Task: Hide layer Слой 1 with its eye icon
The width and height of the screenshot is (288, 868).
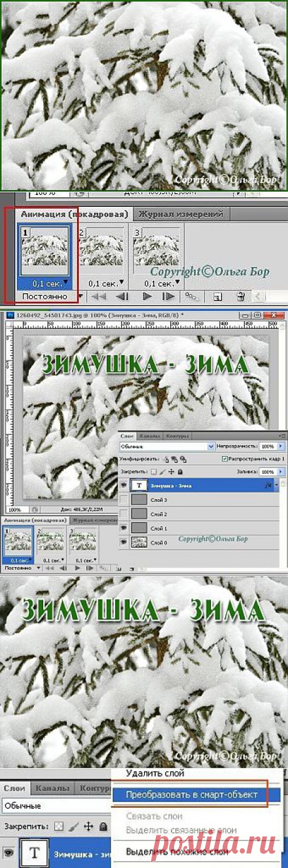Action: 124,528
